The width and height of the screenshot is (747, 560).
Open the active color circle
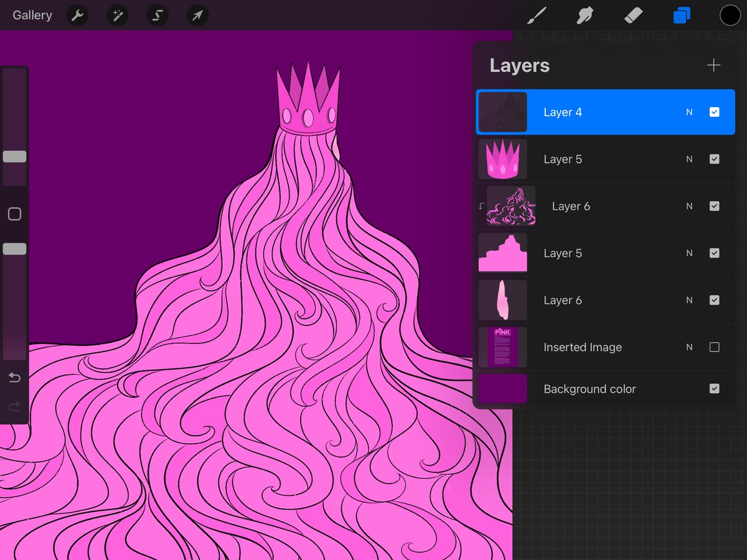[x=730, y=15]
